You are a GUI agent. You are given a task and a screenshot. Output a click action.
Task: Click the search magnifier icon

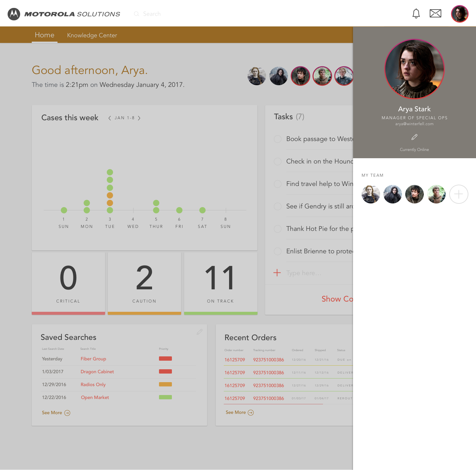coord(136,14)
